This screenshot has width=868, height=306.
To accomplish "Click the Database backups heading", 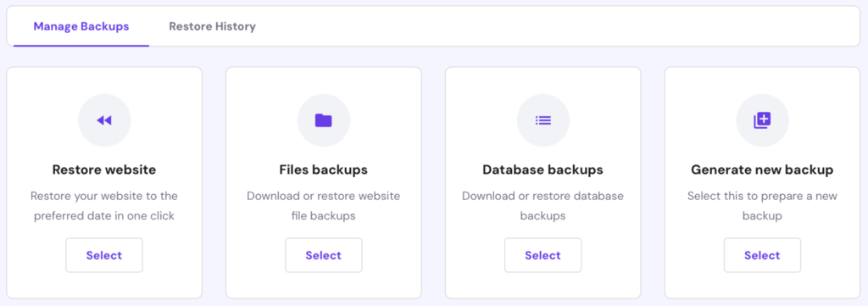I will pyautogui.click(x=543, y=170).
